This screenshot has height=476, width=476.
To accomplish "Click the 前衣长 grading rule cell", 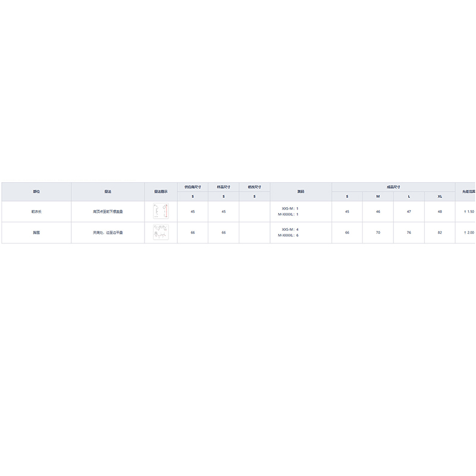I will (290, 211).
